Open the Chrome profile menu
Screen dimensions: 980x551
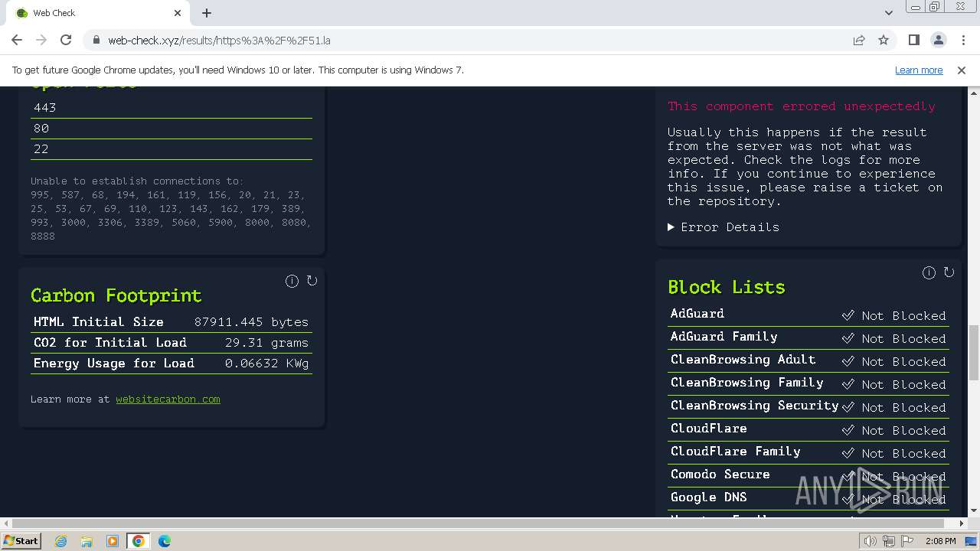939,40
